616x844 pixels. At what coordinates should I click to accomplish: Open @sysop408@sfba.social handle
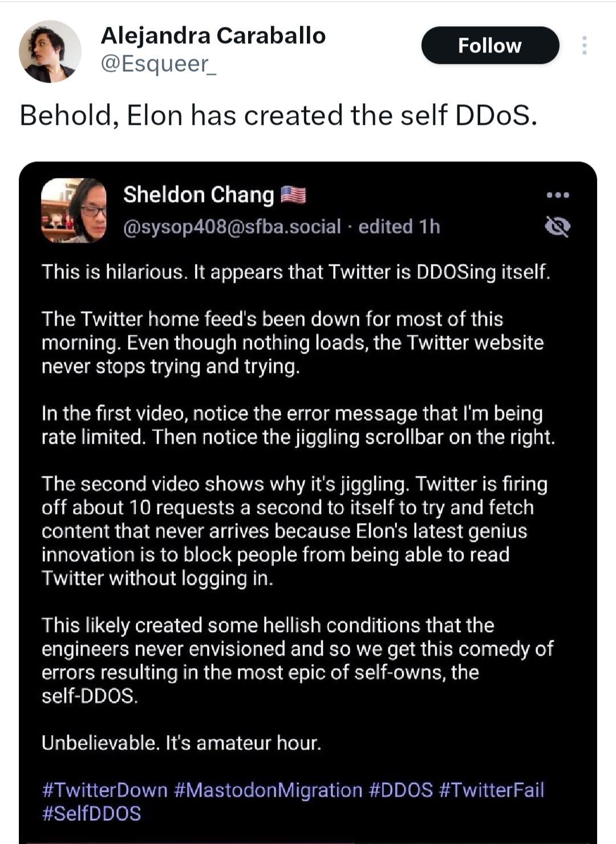tap(232, 227)
